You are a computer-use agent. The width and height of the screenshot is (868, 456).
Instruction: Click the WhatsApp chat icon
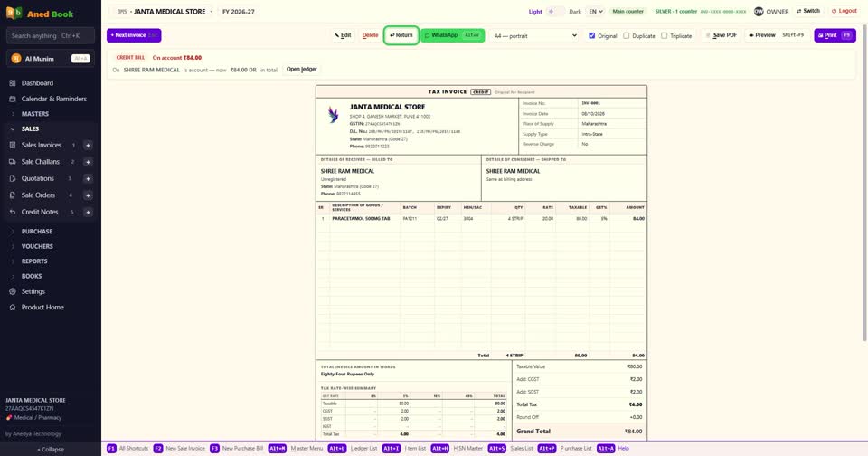pos(427,35)
